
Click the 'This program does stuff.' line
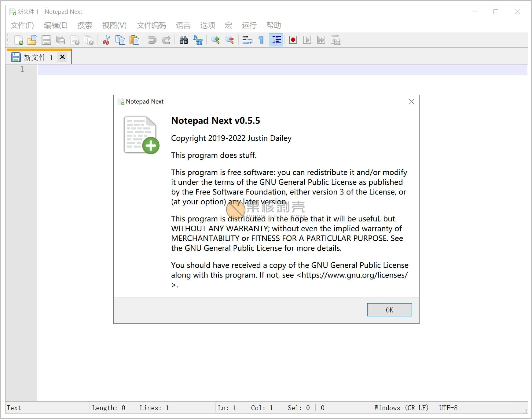tap(214, 155)
